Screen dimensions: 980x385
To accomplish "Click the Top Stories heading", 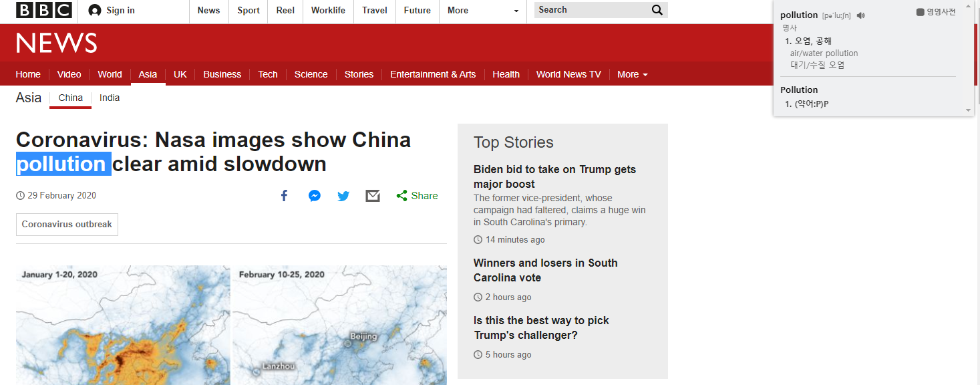I will pos(514,142).
